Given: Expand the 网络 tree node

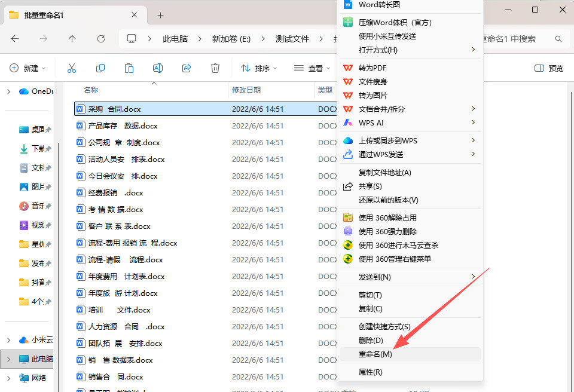Looking at the screenshot, I should pos(9,378).
